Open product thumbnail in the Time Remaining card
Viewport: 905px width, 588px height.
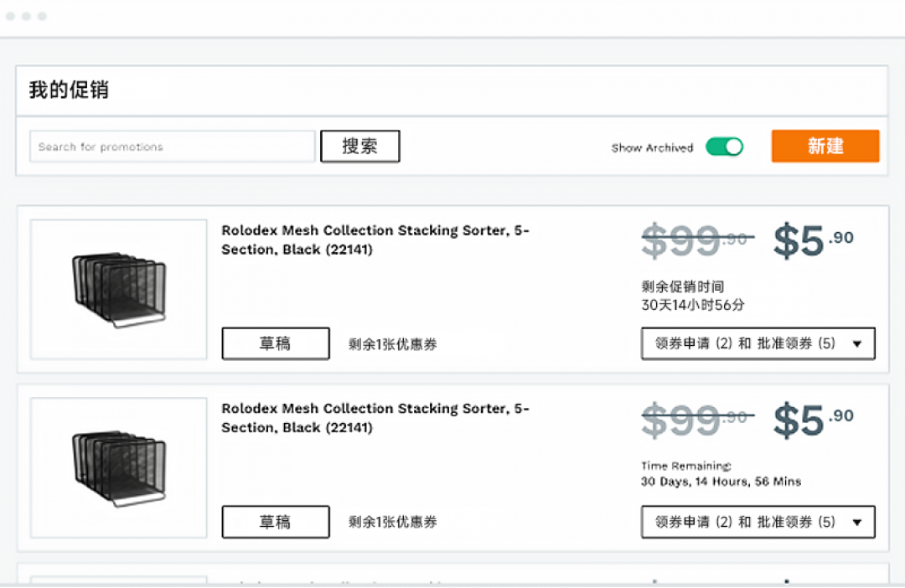(x=119, y=468)
